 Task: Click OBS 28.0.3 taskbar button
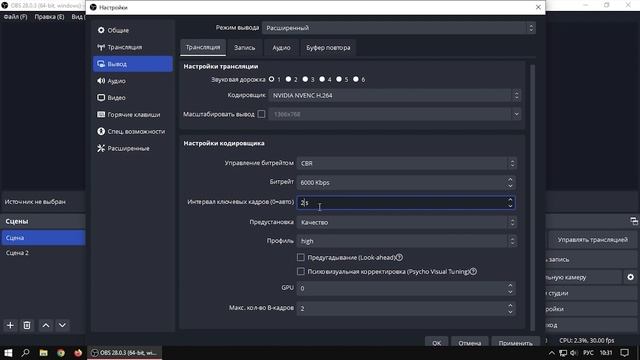coord(124,353)
